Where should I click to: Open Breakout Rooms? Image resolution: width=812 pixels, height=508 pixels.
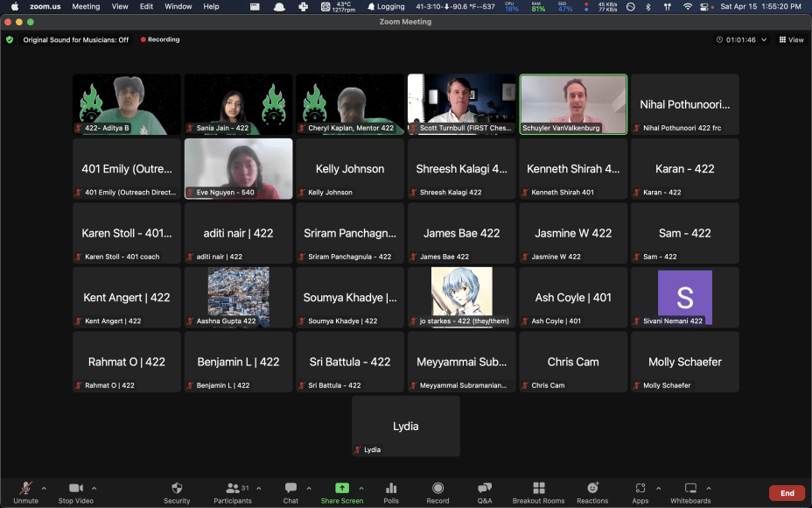tap(538, 489)
